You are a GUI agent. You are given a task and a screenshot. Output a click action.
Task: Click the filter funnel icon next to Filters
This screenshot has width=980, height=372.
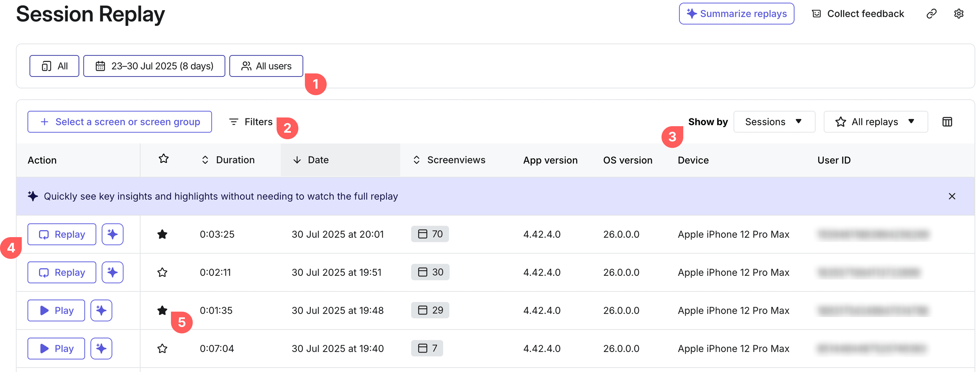coord(234,122)
